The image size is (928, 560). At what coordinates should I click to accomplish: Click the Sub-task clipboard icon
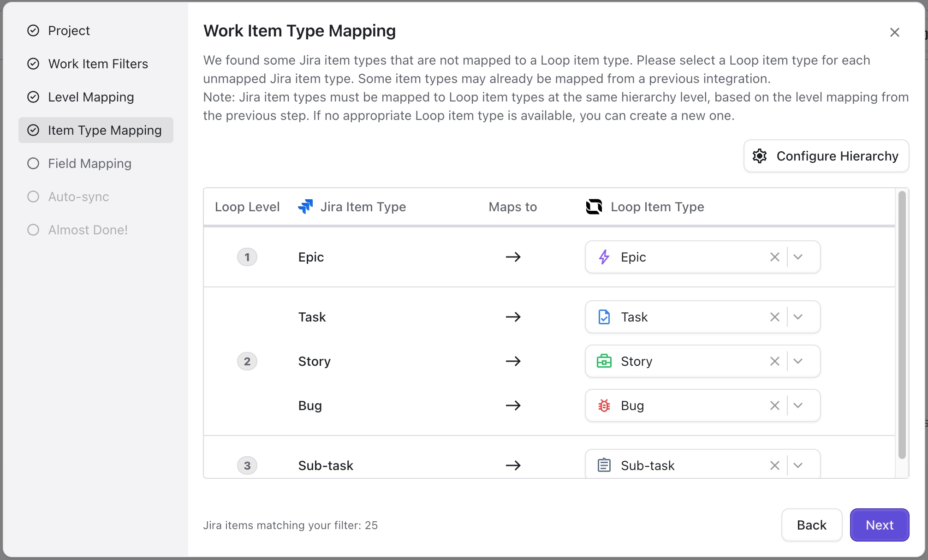(604, 465)
